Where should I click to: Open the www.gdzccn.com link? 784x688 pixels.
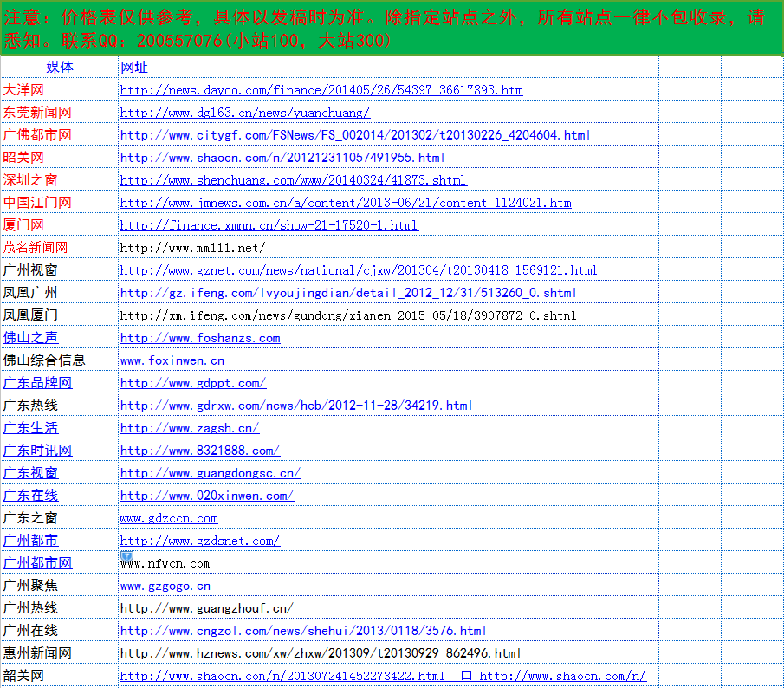coord(169,518)
